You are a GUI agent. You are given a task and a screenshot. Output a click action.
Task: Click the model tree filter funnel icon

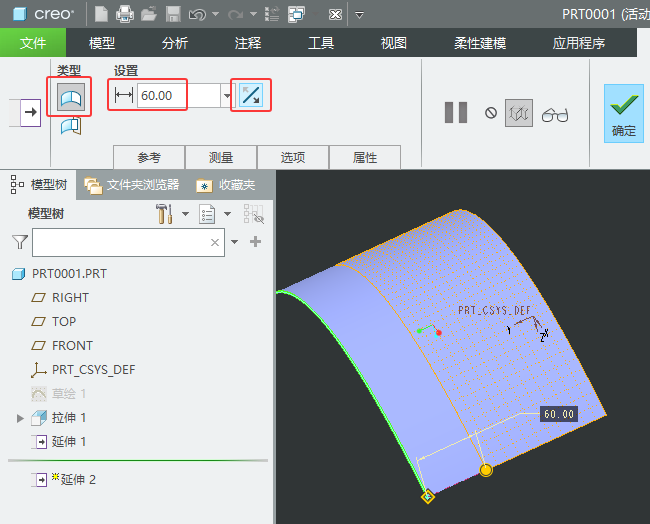[x=19, y=242]
